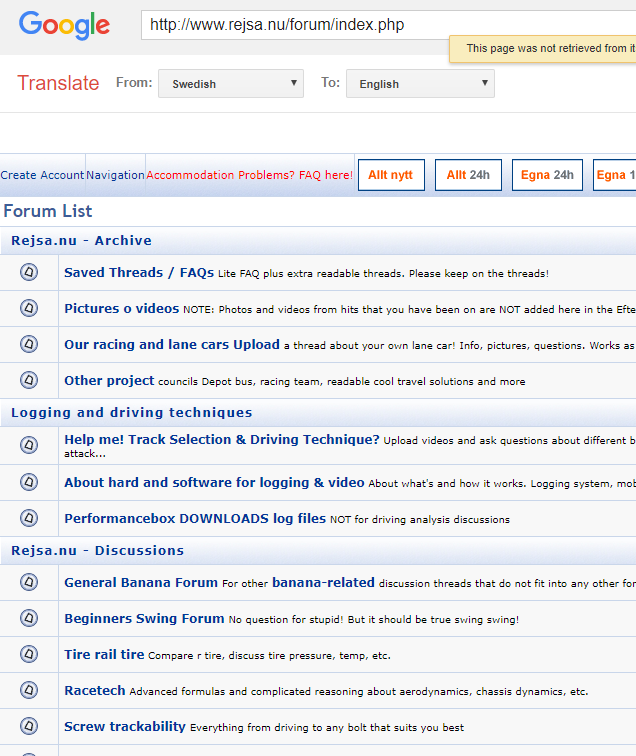Open Accommodation Problems? FAQ here! link
This screenshot has height=756, width=636.
(250, 175)
